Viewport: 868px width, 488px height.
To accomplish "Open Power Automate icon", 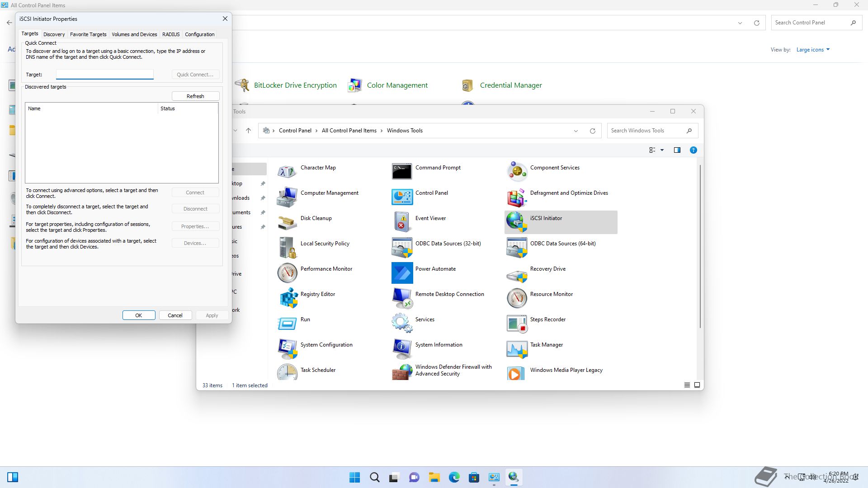I will point(402,272).
